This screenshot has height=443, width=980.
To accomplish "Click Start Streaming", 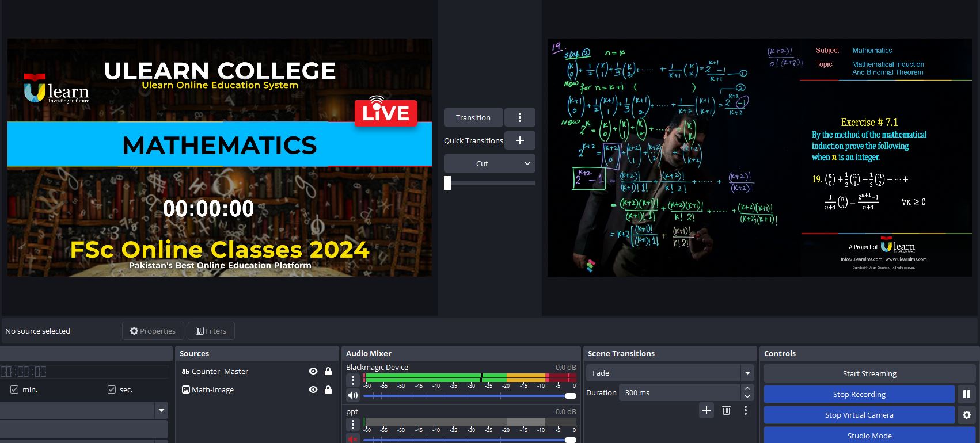I will [x=869, y=373].
